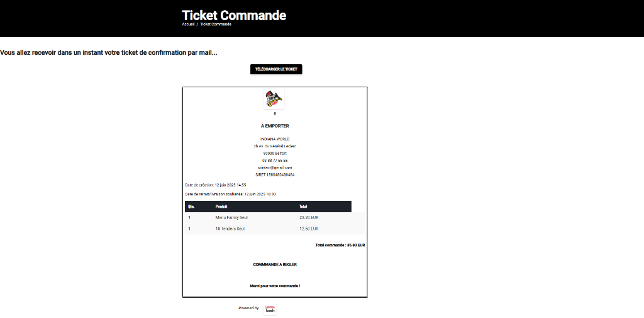Click the Télécharger le ticket button
The height and width of the screenshot is (318, 644).
coord(276,69)
